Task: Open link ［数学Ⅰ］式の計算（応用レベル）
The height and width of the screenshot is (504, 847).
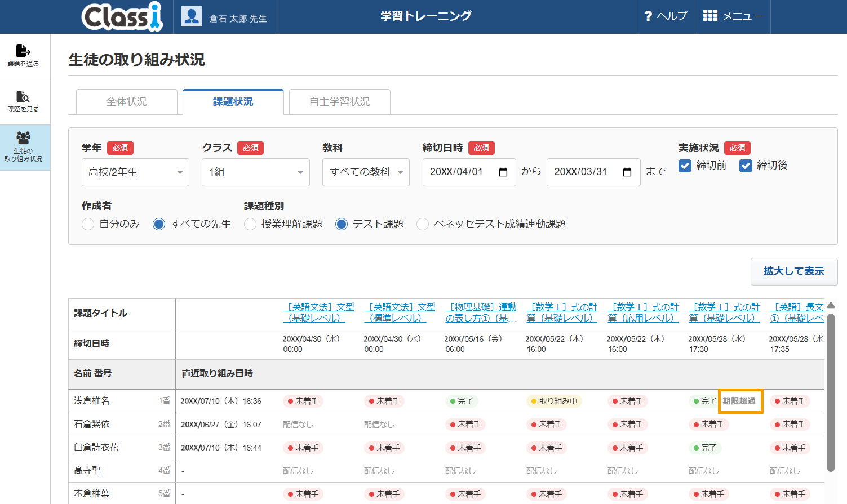Action: tap(643, 313)
